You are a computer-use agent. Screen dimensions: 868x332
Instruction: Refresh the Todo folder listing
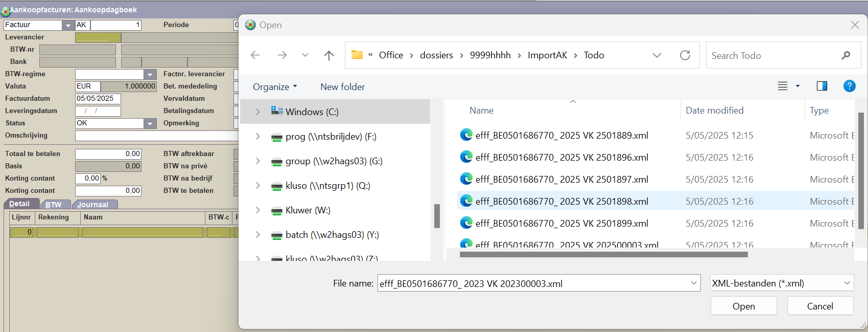tap(685, 55)
